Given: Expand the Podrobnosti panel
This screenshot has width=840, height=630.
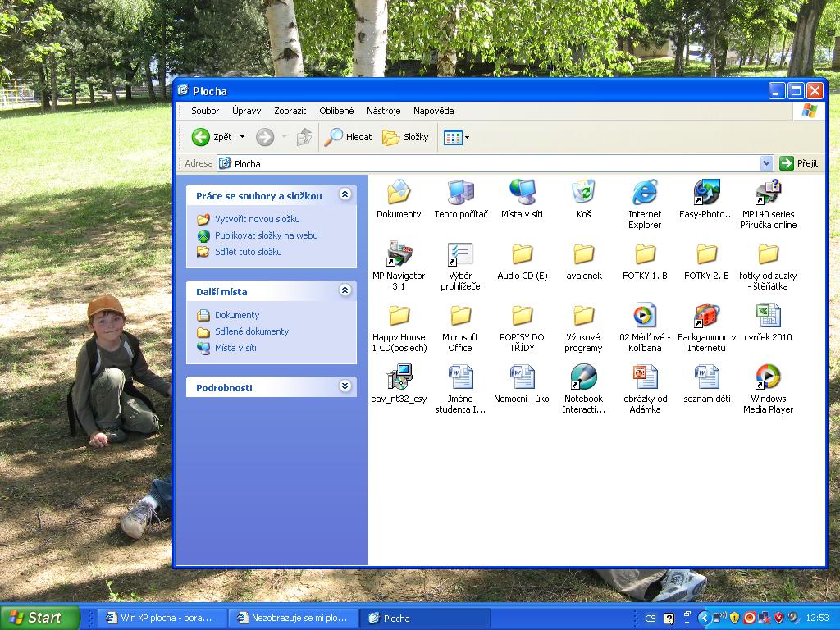Looking at the screenshot, I should coord(345,386).
